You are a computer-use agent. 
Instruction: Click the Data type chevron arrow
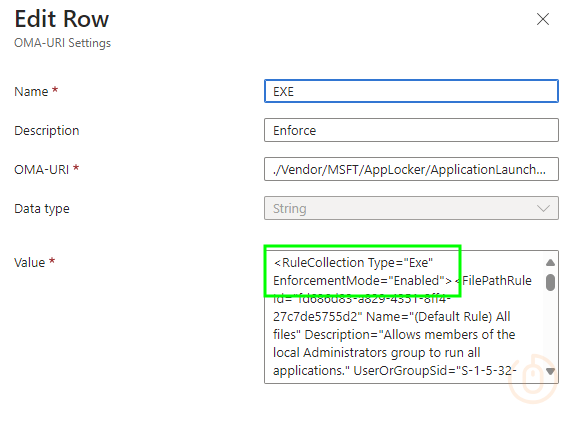[x=543, y=208]
